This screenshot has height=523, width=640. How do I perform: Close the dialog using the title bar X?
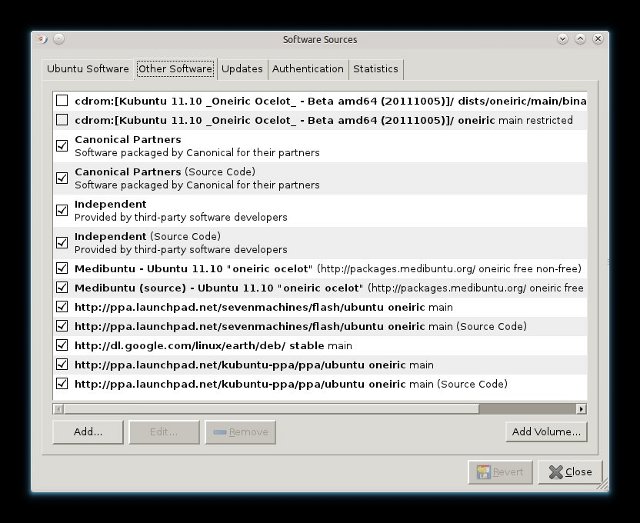[598, 39]
